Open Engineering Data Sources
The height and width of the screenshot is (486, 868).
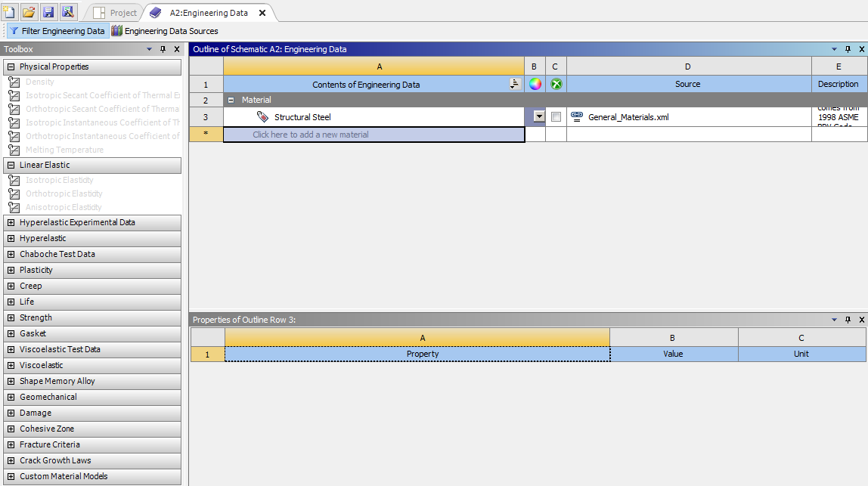click(164, 31)
